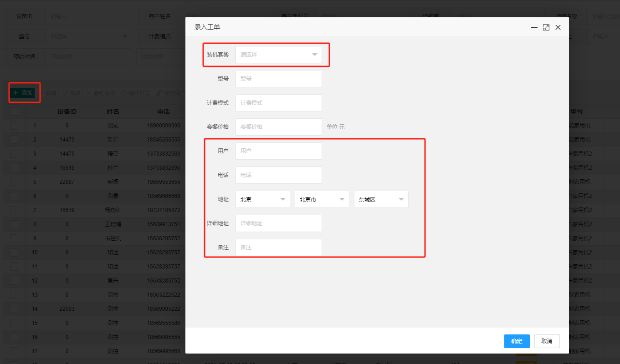Click the 计费模式 input field
The width and height of the screenshot is (620, 364).
[279, 103]
